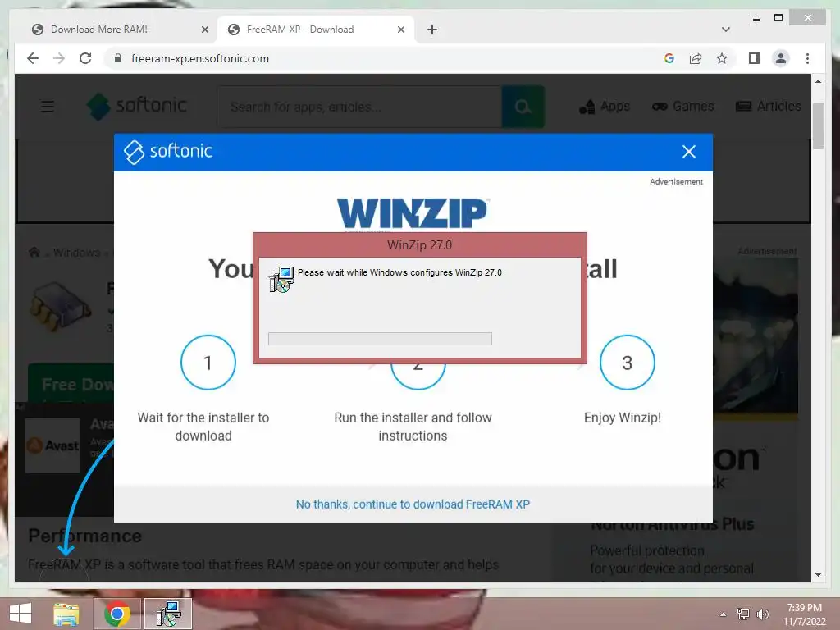Click the address bar URL freeram-xp.en.softonic.com
Viewport: 840px width, 630px height.
[200, 58]
